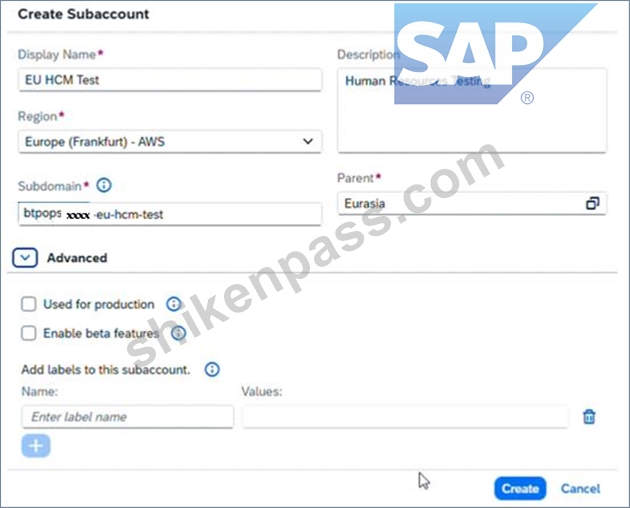Click into the Description text area
Image resolution: width=630 pixels, height=508 pixels.
472,111
